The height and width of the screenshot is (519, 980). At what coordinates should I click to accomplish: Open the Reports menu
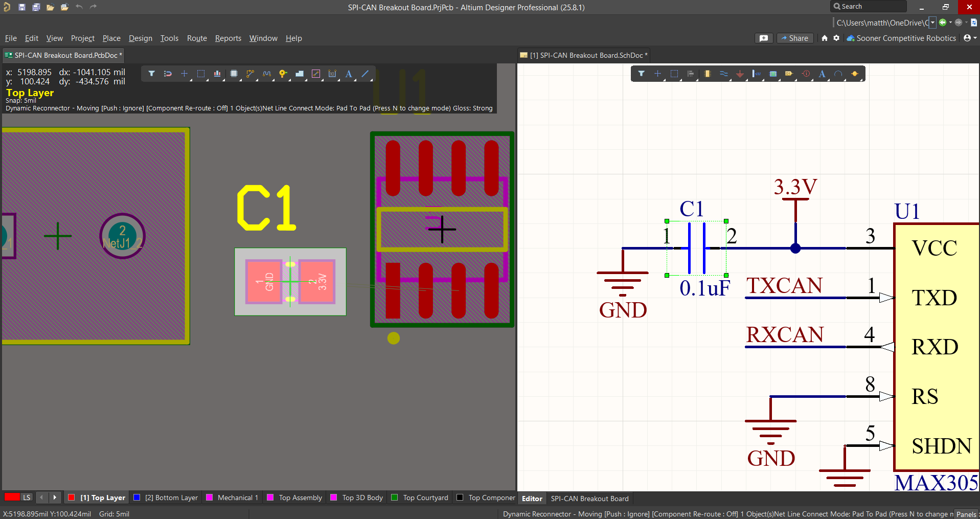point(228,38)
